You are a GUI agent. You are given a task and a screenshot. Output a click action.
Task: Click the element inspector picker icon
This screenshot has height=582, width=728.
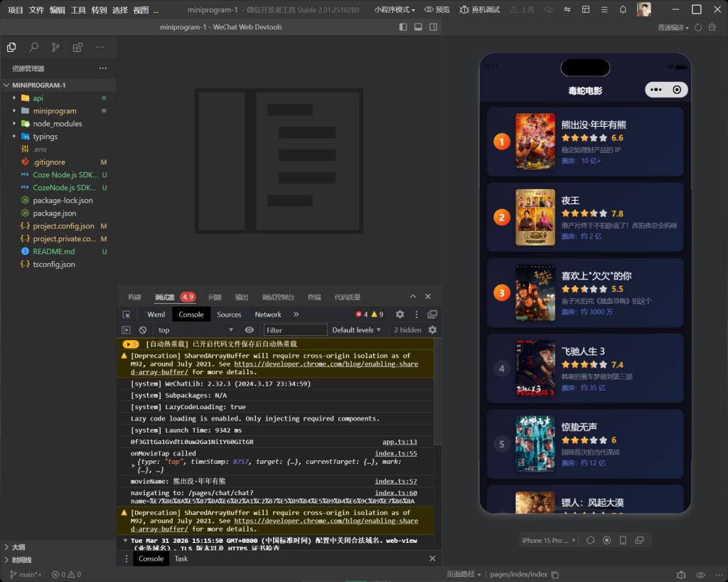[127, 314]
